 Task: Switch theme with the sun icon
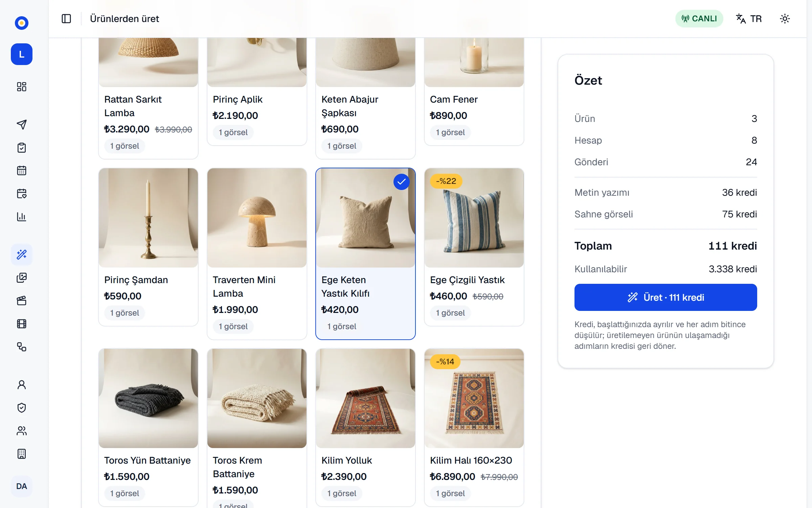click(785, 19)
